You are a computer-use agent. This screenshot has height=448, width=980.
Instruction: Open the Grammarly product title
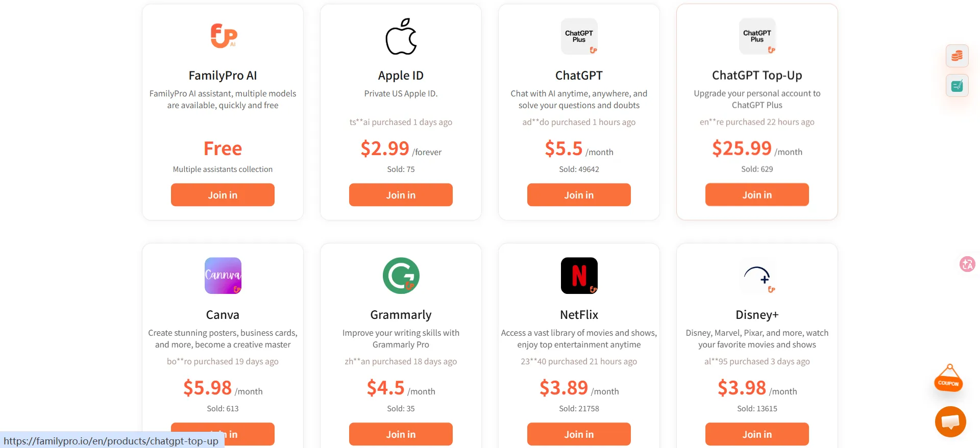[x=401, y=315]
